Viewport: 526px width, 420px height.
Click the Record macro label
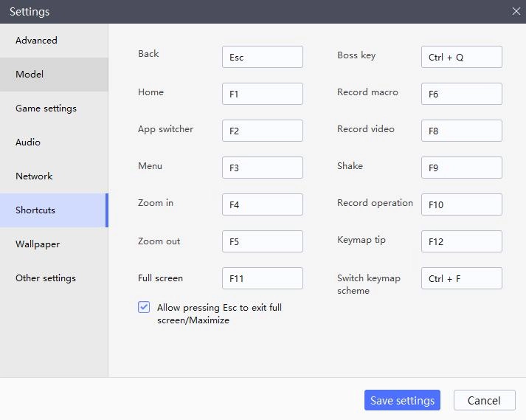click(367, 92)
